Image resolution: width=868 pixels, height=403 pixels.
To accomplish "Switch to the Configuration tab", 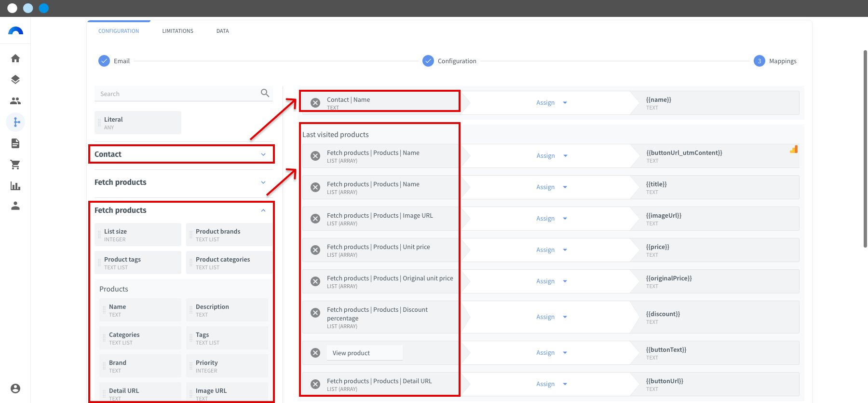I will coord(119,31).
